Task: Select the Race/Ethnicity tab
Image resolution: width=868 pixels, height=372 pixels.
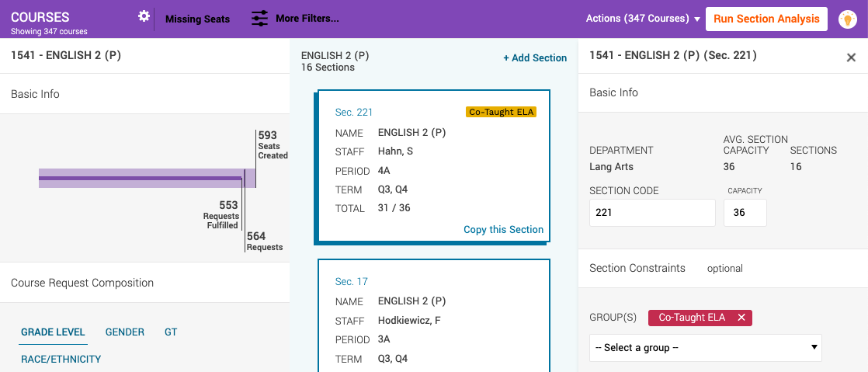Action: (x=61, y=360)
